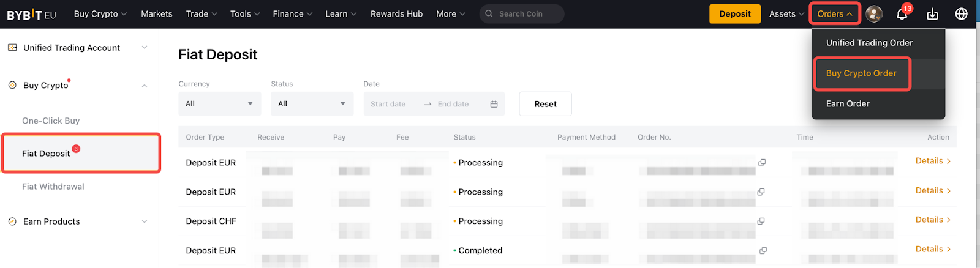Click the yellow Deposit button
The width and height of the screenshot is (980, 268).
734,14
